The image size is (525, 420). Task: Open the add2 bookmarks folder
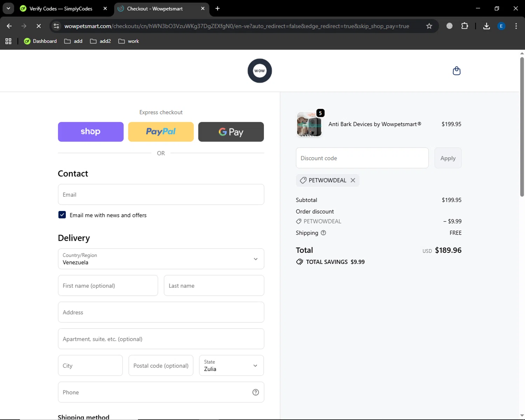[x=100, y=41]
